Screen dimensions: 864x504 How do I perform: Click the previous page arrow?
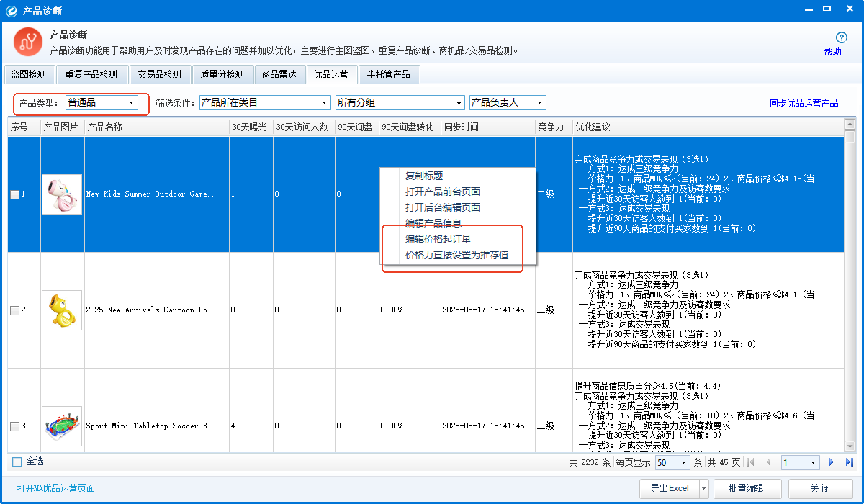pyautogui.click(x=768, y=462)
